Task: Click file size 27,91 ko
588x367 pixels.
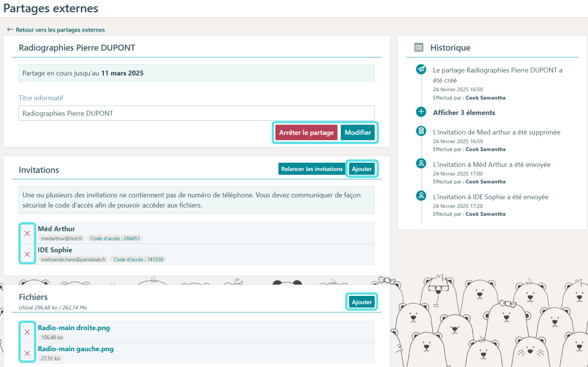Action: pyautogui.click(x=50, y=358)
